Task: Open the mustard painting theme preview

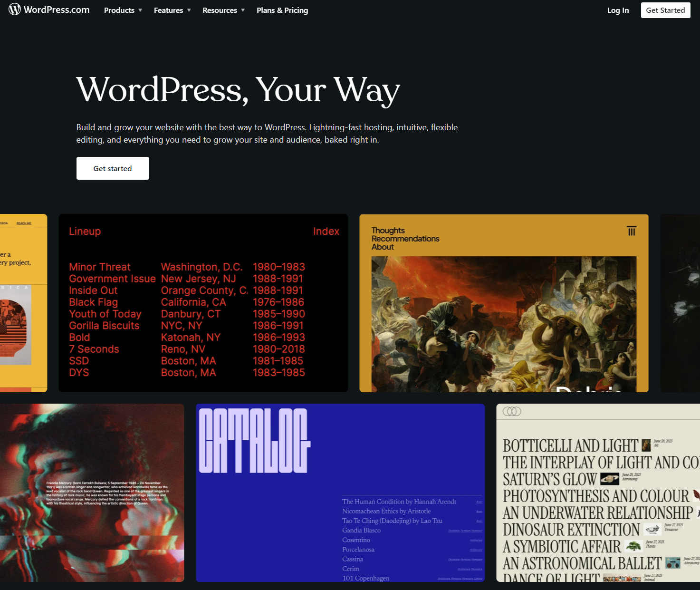Action: click(x=504, y=303)
